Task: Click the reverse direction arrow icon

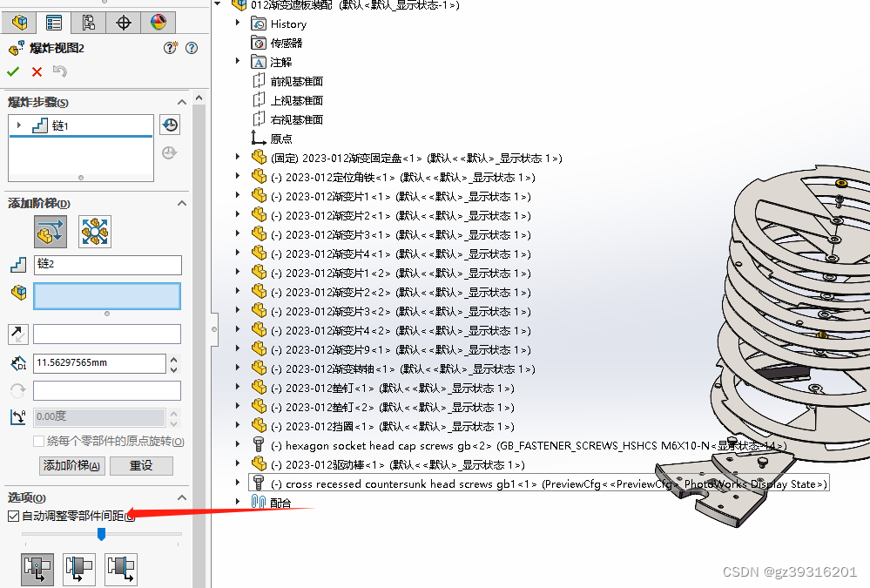Action: coord(17,335)
